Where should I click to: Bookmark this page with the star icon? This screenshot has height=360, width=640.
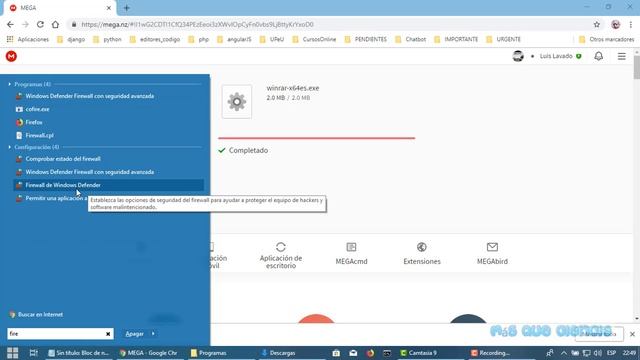[596, 24]
